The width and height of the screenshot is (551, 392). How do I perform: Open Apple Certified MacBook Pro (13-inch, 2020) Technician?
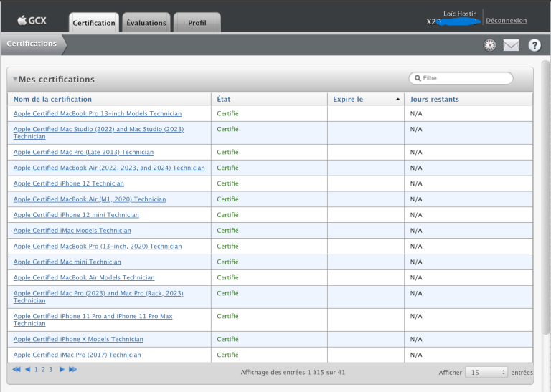point(98,246)
